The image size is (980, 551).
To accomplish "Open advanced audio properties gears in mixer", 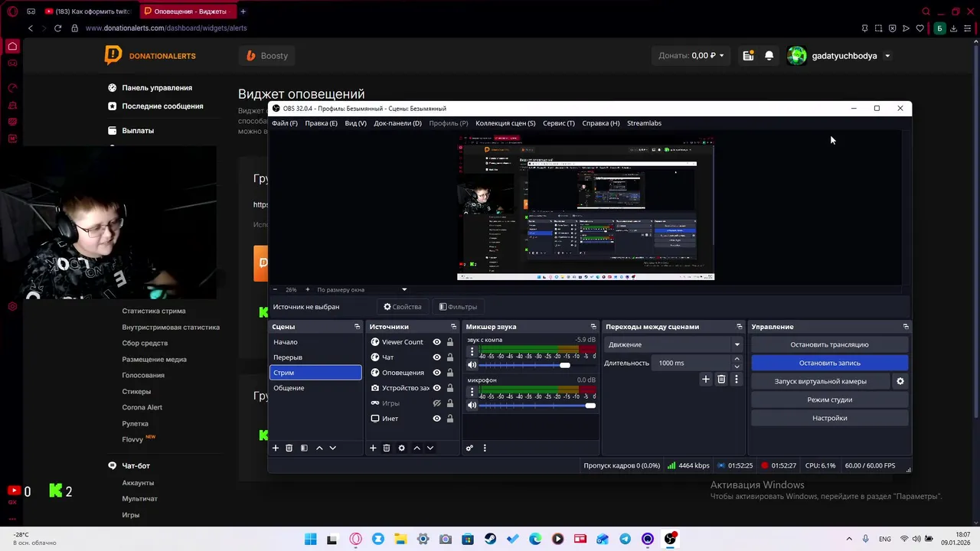I will 469,448.
